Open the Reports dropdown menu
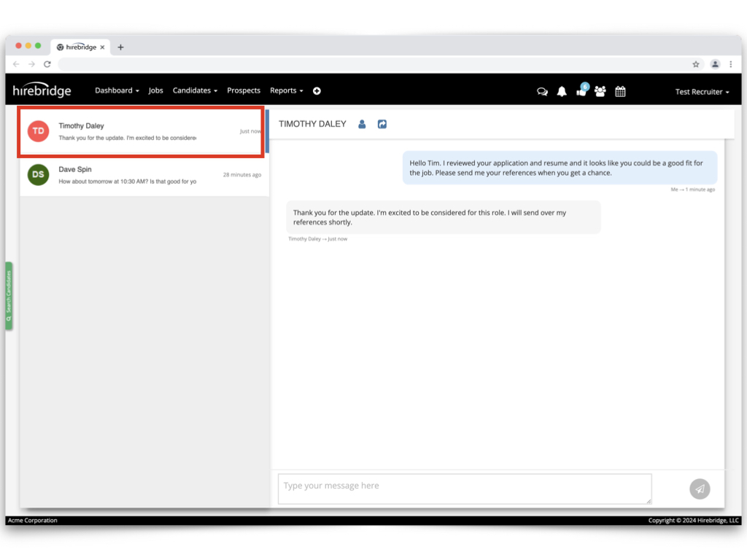This screenshot has width=747, height=560. pos(286,91)
